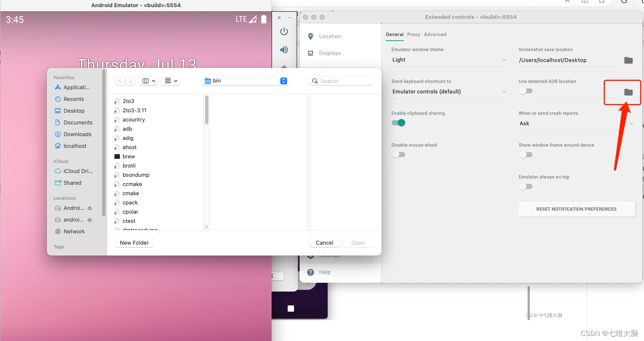This screenshot has width=644, height=341.
Task: Open Send keyboard shortcuts to dropdown
Action: click(x=449, y=92)
